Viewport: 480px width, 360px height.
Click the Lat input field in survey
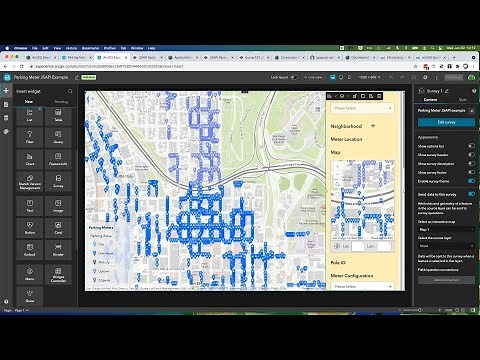click(358, 246)
